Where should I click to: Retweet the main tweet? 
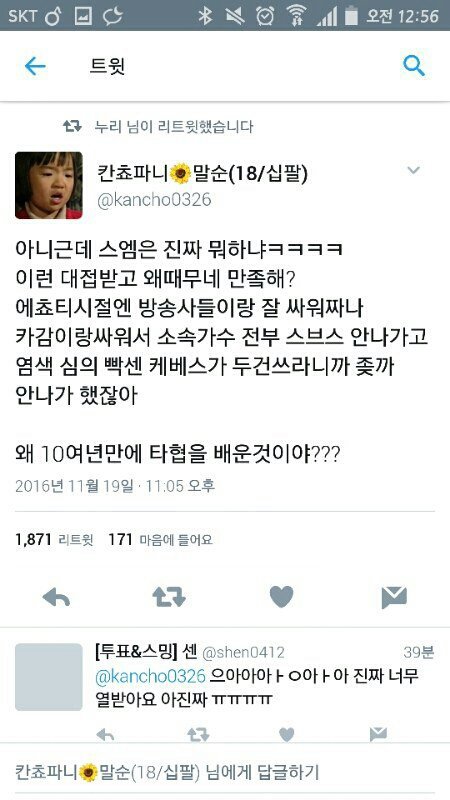(169, 596)
